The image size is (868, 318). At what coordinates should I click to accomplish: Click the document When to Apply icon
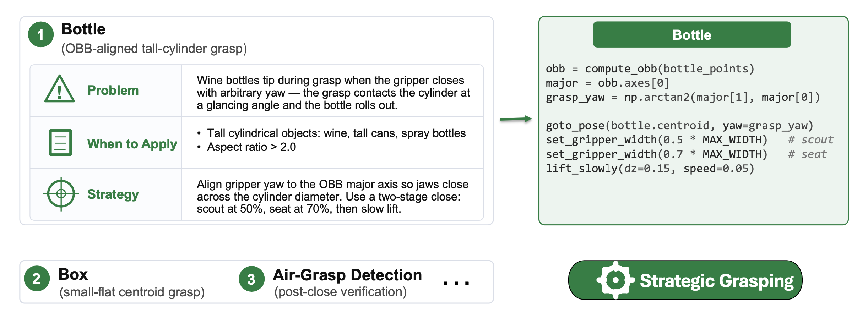[x=60, y=142]
